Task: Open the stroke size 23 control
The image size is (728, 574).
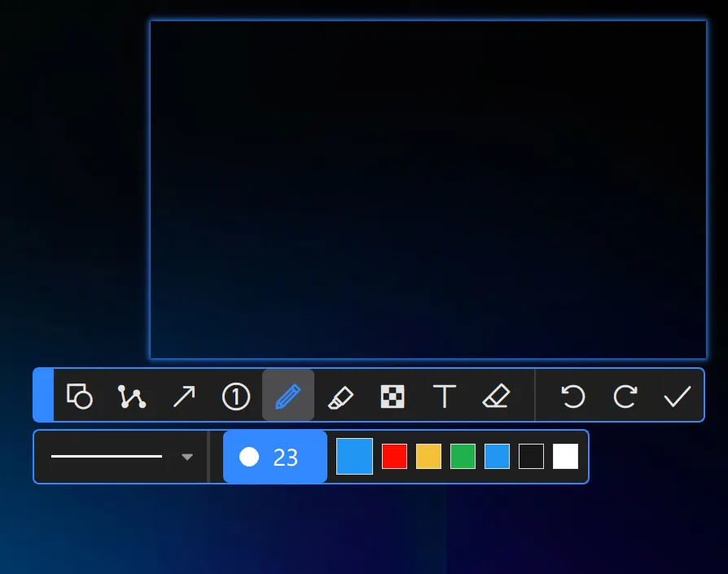Action: click(274, 458)
